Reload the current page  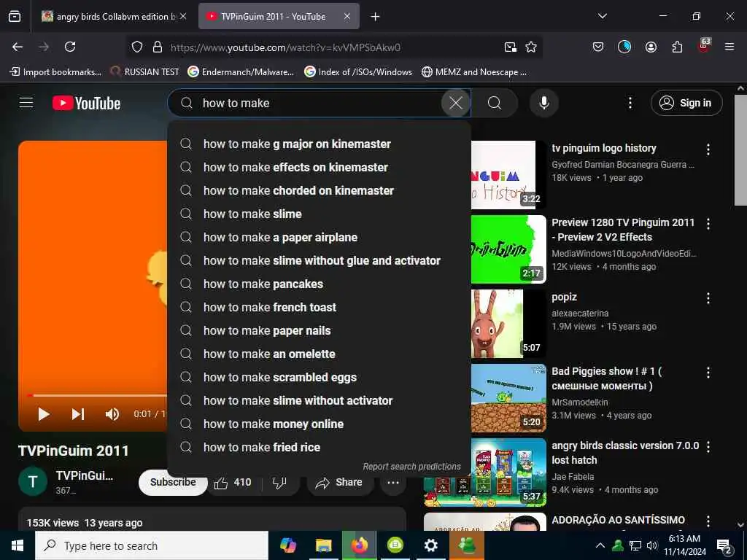click(70, 47)
